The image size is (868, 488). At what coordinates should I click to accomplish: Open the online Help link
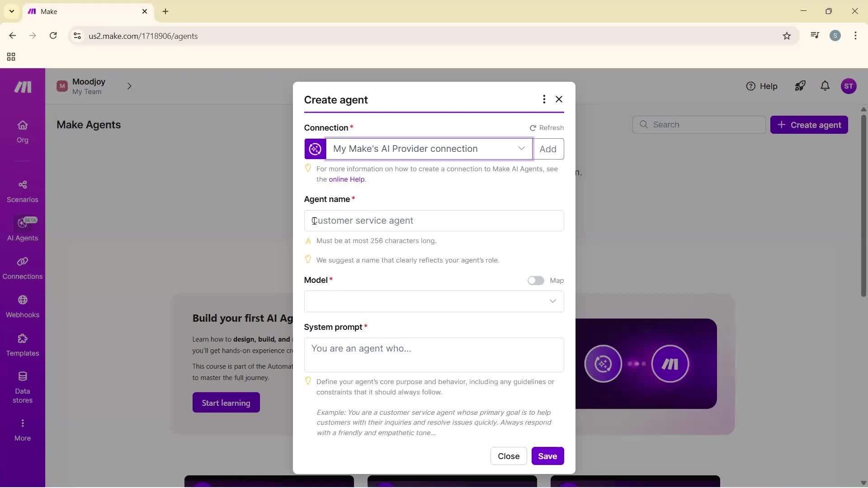coord(346,179)
